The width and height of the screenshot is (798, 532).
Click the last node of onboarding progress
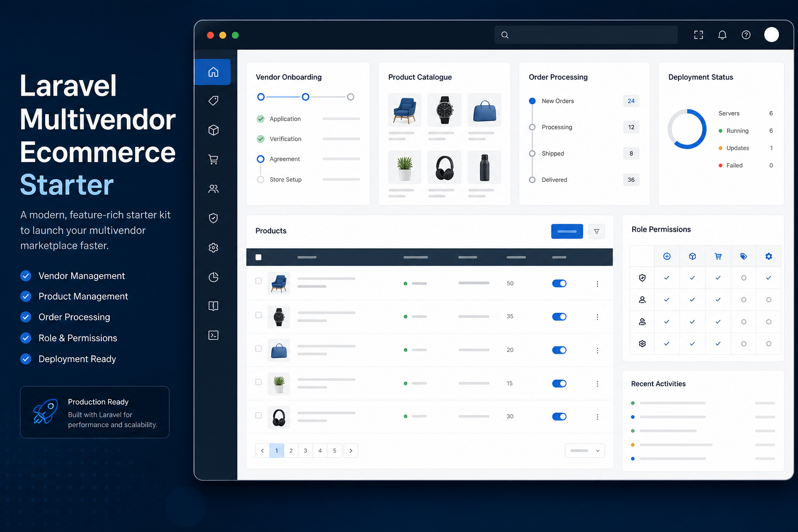[351, 97]
